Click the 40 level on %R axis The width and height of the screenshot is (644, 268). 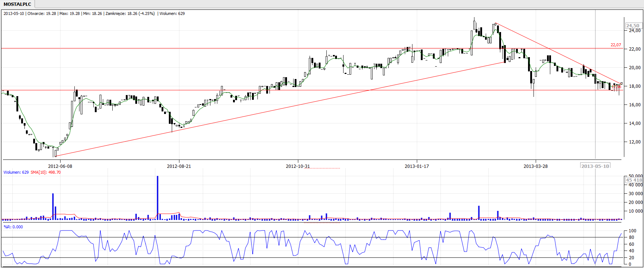click(x=631, y=251)
